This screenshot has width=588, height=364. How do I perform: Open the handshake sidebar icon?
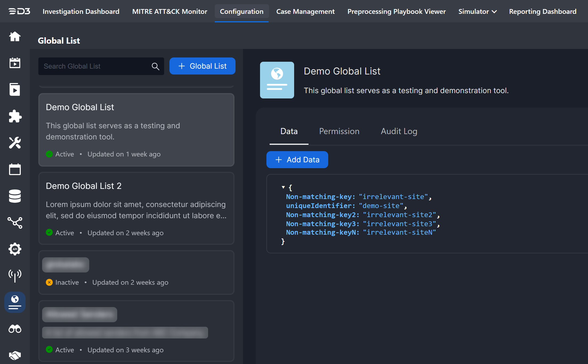pos(15,355)
